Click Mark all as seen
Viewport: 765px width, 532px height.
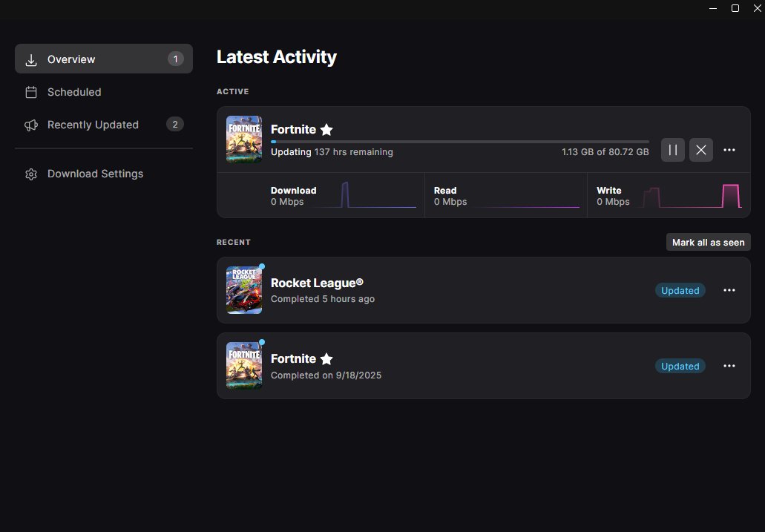[x=709, y=242]
